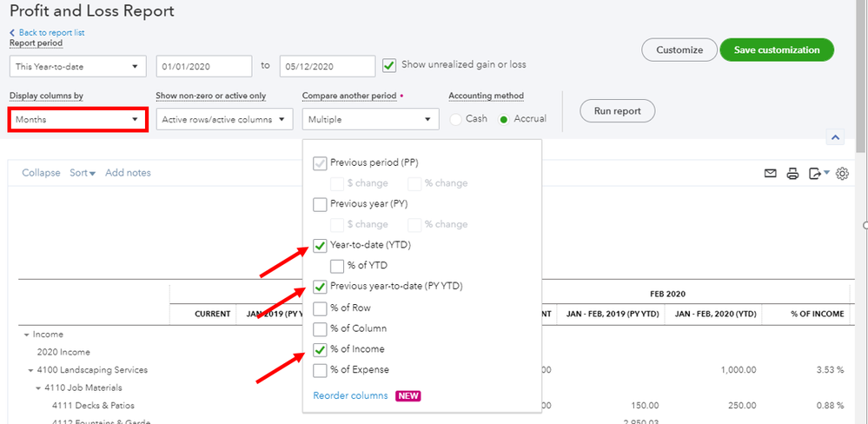Open the Display columns by Months dropdown
Viewport: 868px width, 424px height.
[x=77, y=120]
